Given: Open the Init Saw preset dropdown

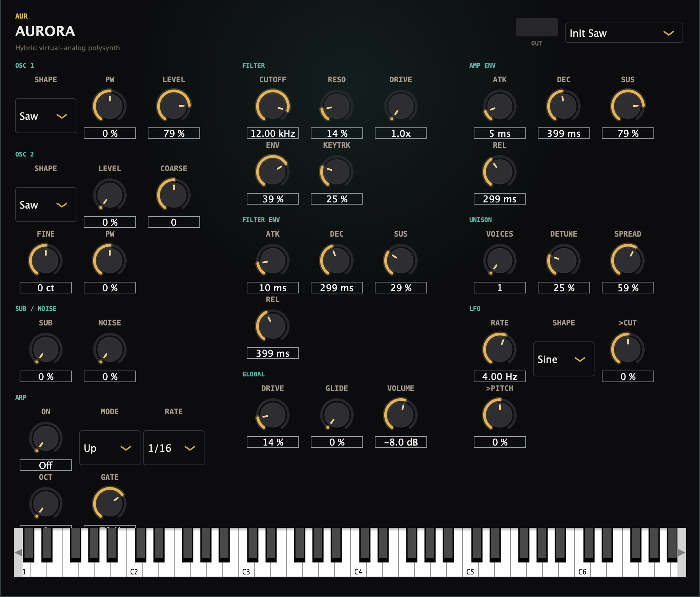Looking at the screenshot, I should (x=624, y=33).
